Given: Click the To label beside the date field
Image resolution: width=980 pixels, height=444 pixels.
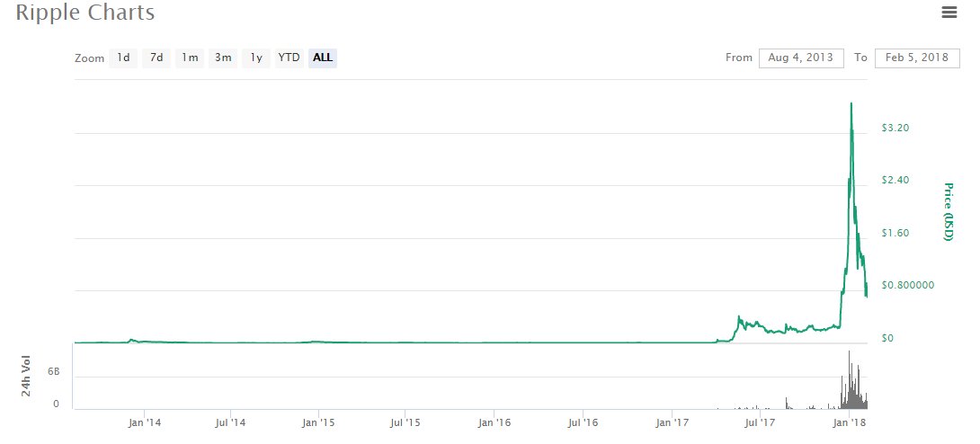Looking at the screenshot, I should point(860,58).
